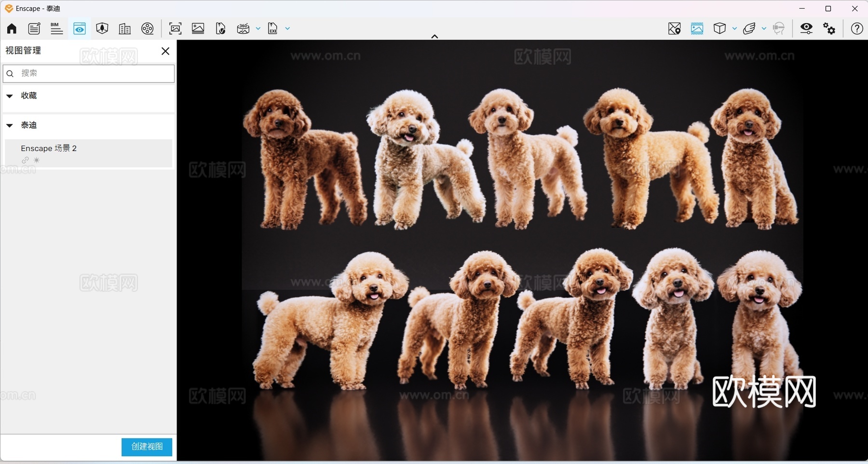Close the 视图管理 panel
Image resolution: width=868 pixels, height=464 pixels.
165,51
